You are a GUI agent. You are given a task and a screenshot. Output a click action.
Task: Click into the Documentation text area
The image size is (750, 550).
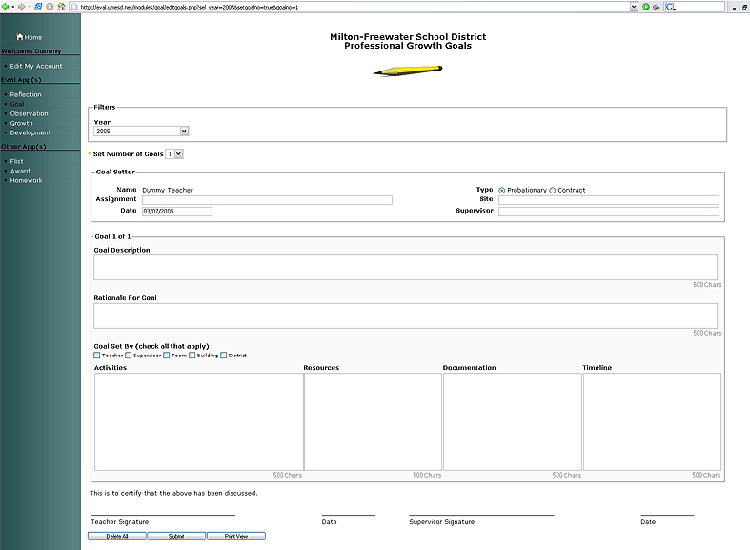[512, 422]
